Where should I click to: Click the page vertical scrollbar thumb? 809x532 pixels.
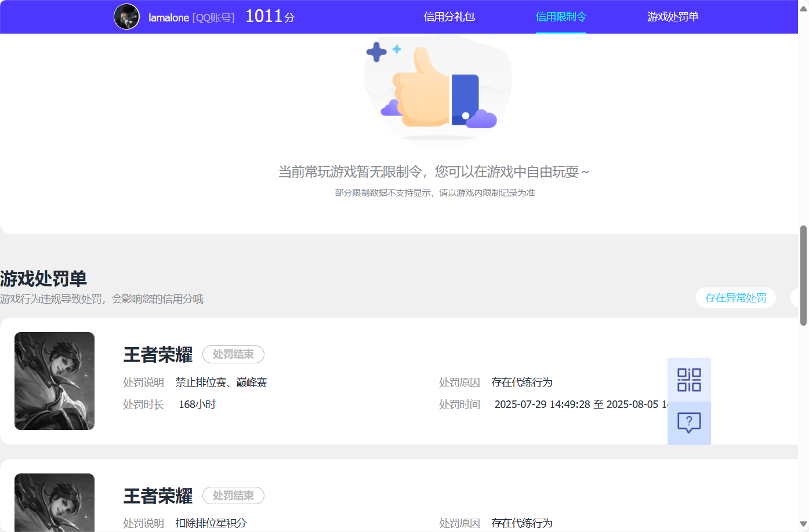[803, 276]
